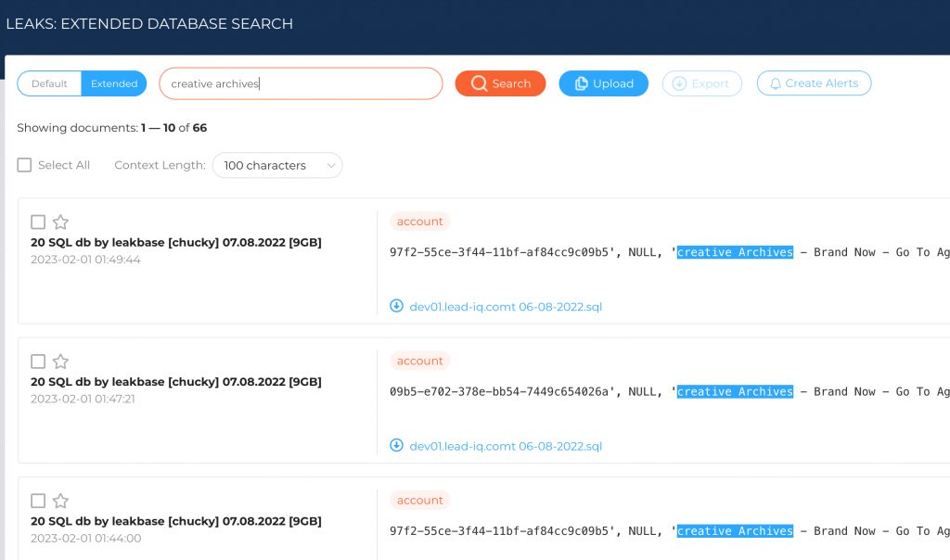Star the result dated 2023-02-01 01:49:44

click(60, 223)
